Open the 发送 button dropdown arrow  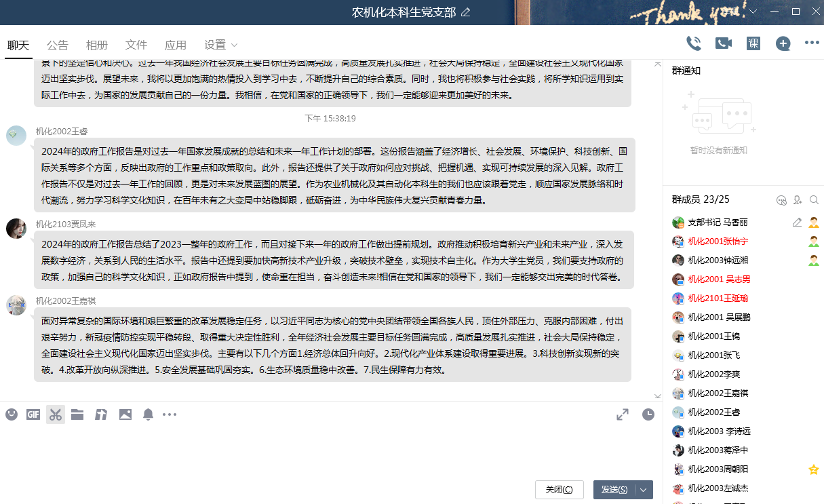click(642, 489)
